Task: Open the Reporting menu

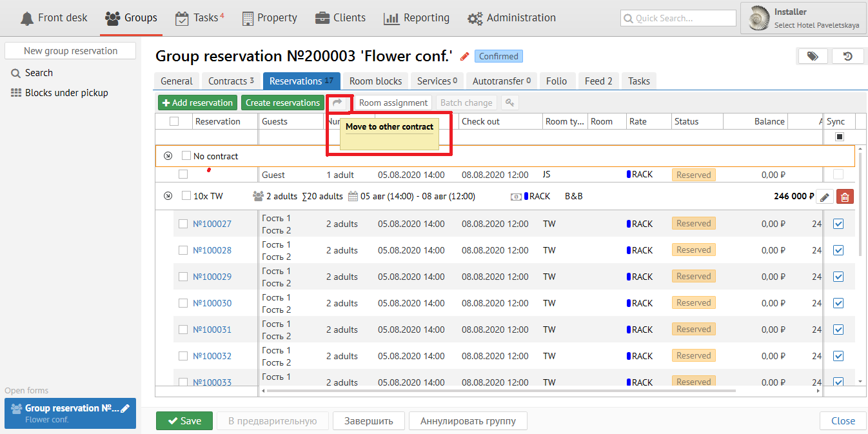Action: (417, 18)
